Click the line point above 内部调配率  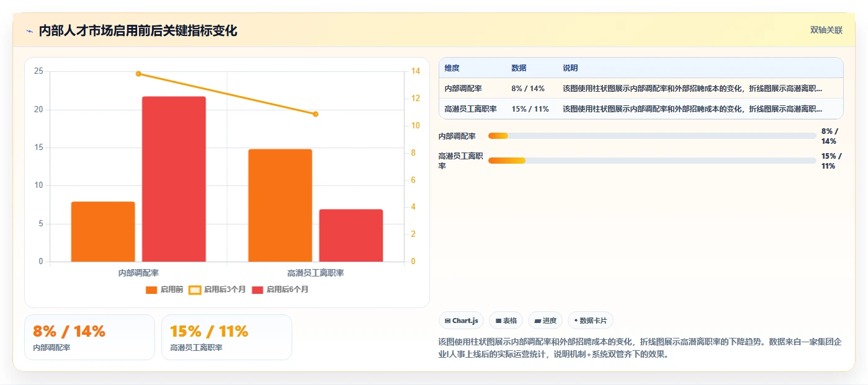pos(138,74)
